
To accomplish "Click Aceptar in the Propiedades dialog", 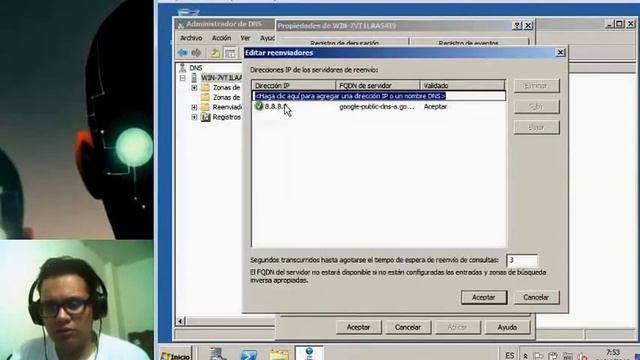I will pos(358,327).
